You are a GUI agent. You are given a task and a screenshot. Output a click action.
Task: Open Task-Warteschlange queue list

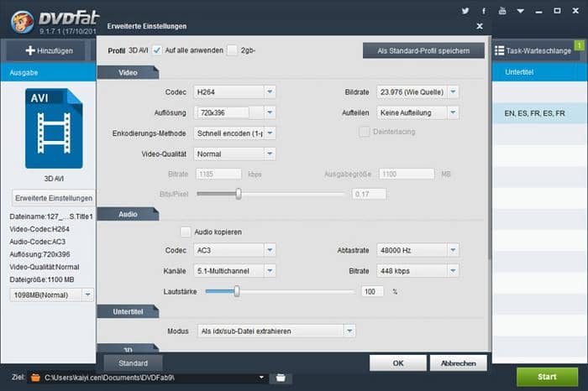point(535,51)
